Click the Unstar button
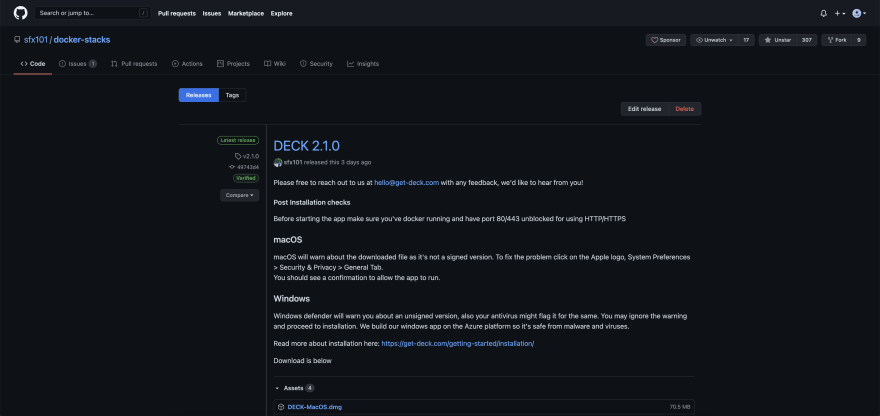Image resolution: width=880 pixels, height=416 pixels. point(778,40)
